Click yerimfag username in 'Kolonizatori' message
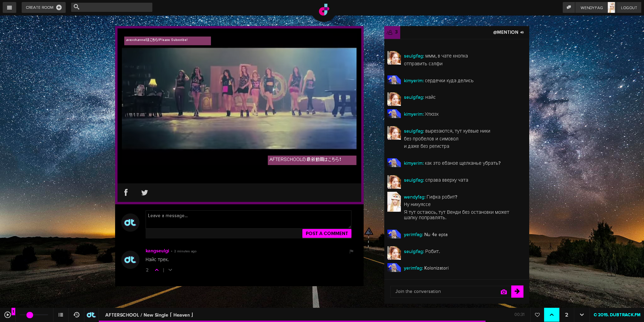644x322 pixels. click(x=413, y=268)
